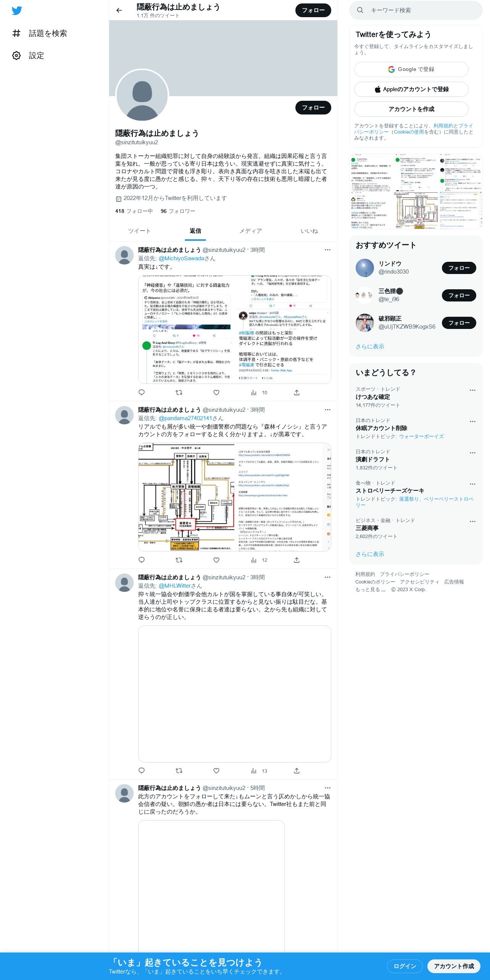Viewport: 490px width, 980px height.
Task: View analytics showing 12 views
Action: pos(259,560)
